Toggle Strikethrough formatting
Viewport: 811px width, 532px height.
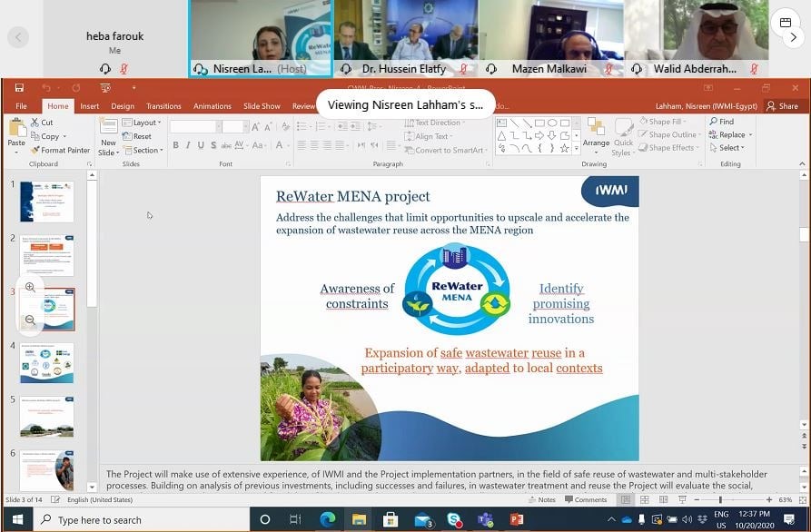[226, 145]
